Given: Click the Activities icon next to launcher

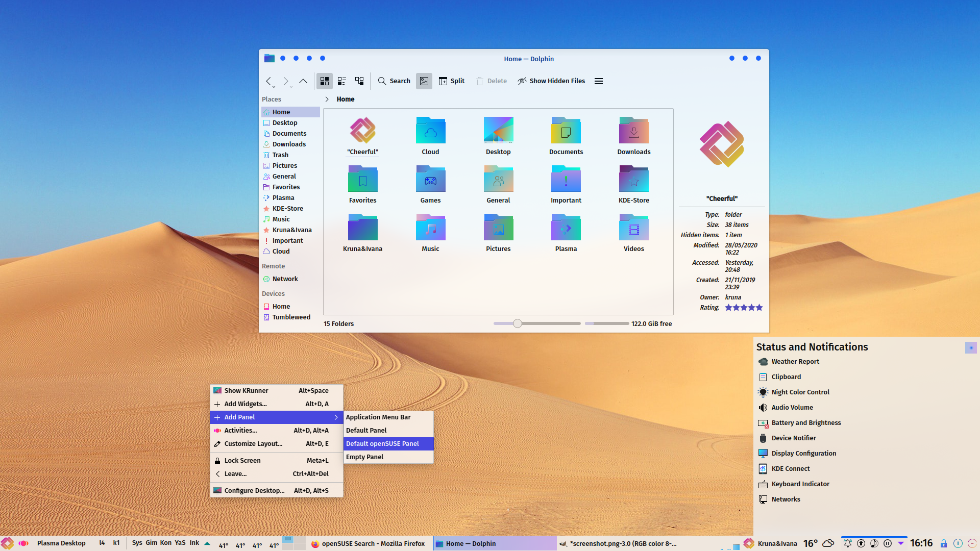Looking at the screenshot, I should pyautogui.click(x=23, y=543).
